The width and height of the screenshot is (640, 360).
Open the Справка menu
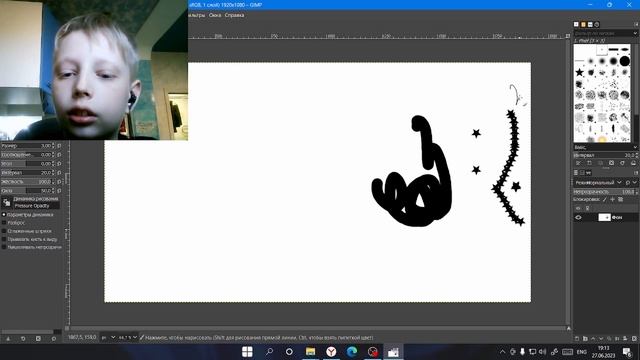234,15
